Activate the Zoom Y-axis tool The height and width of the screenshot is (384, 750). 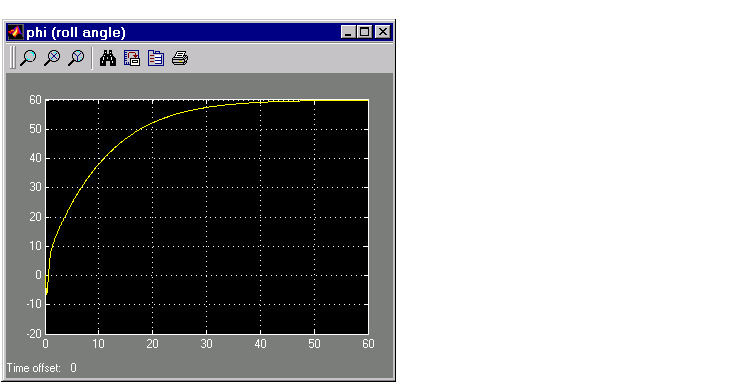[76, 58]
